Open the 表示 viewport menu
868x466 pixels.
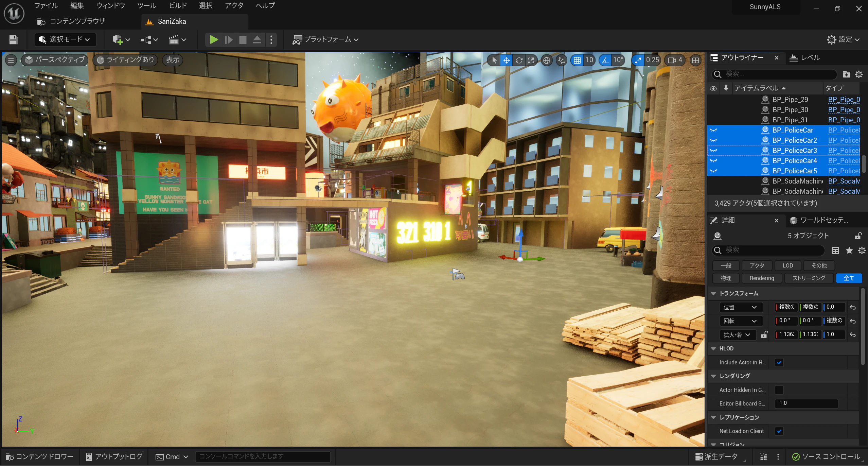(x=173, y=60)
